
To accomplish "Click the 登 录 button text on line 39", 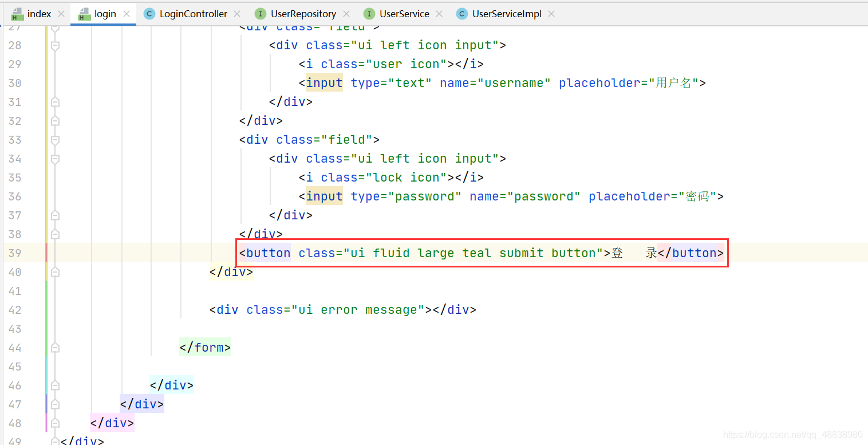I will [x=634, y=253].
